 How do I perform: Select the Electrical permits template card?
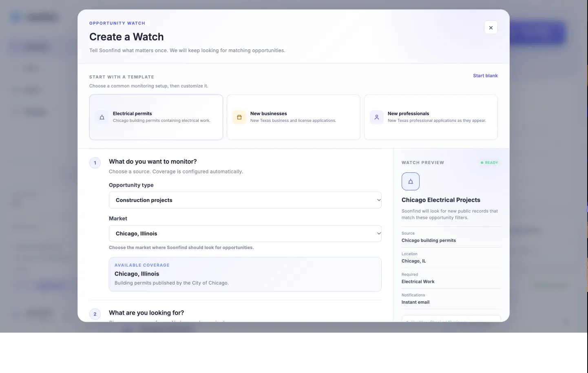[156, 117]
